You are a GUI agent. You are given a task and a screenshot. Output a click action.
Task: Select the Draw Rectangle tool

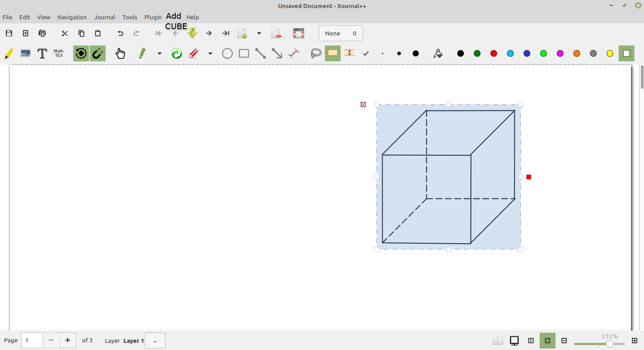coord(244,53)
